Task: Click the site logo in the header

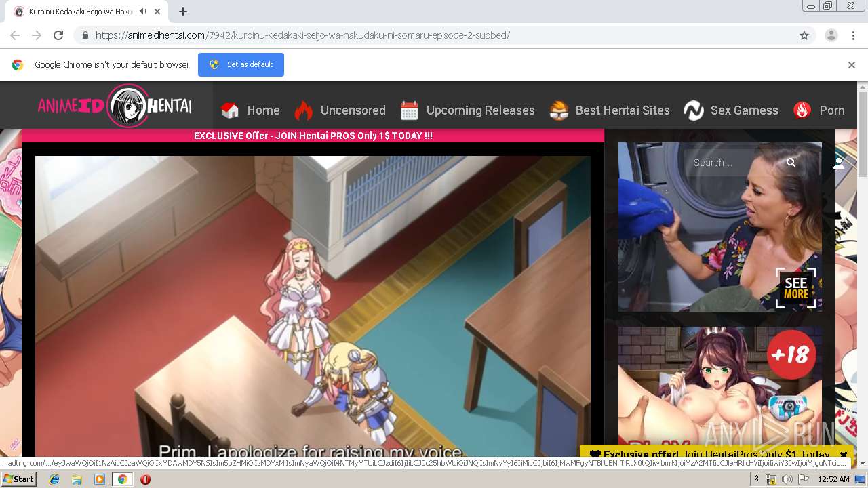Action: [115, 106]
